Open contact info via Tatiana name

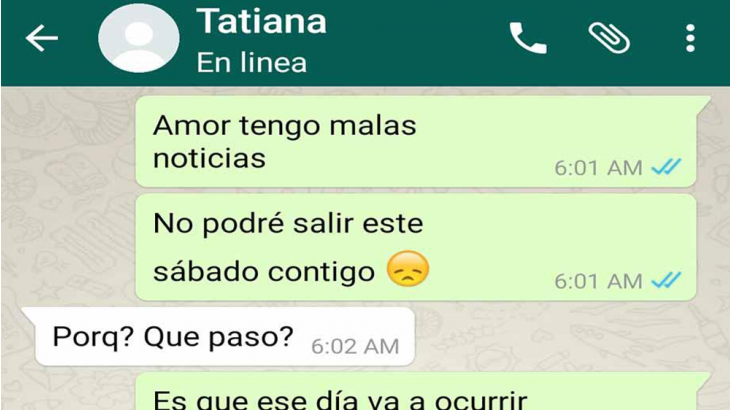(262, 21)
